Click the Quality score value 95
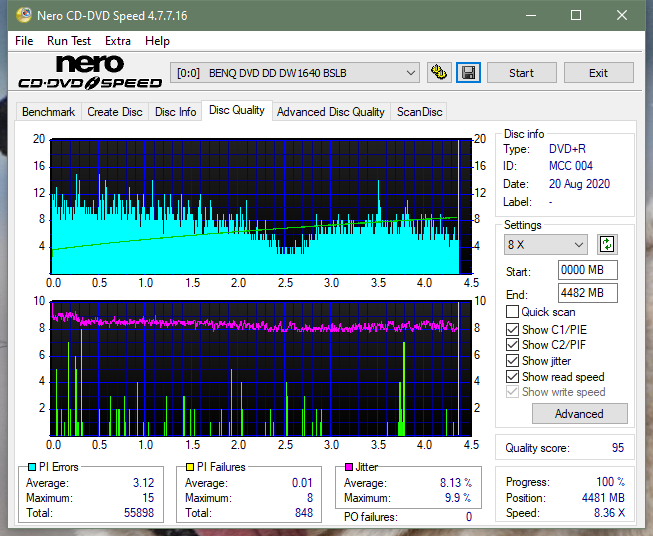653x536 pixels. (618, 448)
